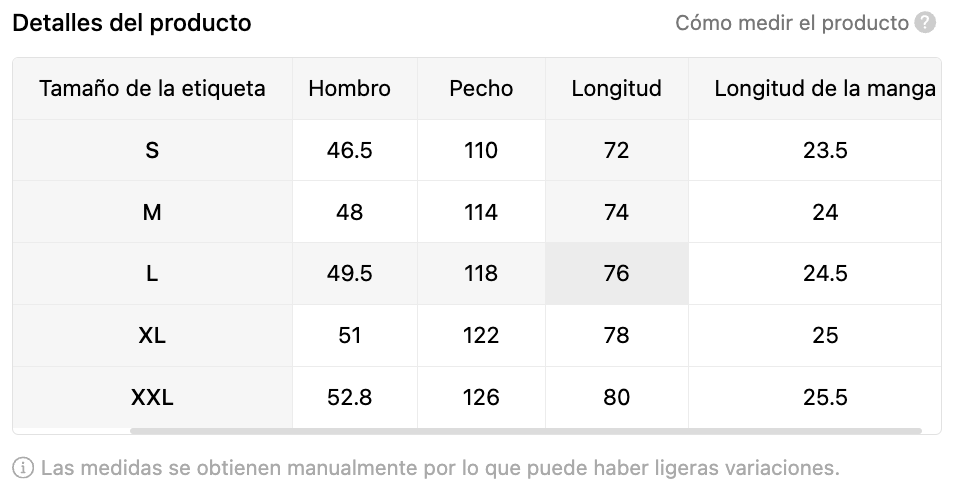The image size is (962, 494).
Task: Click the shoulder value 52.8 cell
Action: [349, 398]
